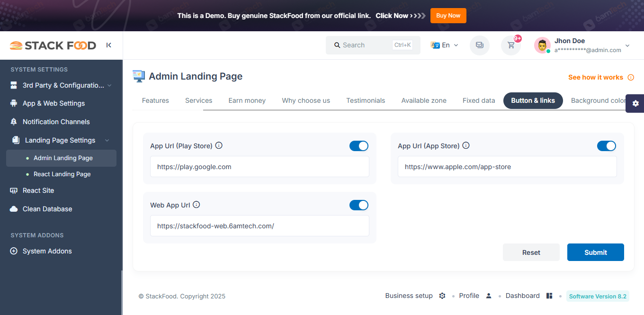The height and width of the screenshot is (315, 644).
Task: Click the Jhon Doe avatar picture
Action: click(542, 45)
